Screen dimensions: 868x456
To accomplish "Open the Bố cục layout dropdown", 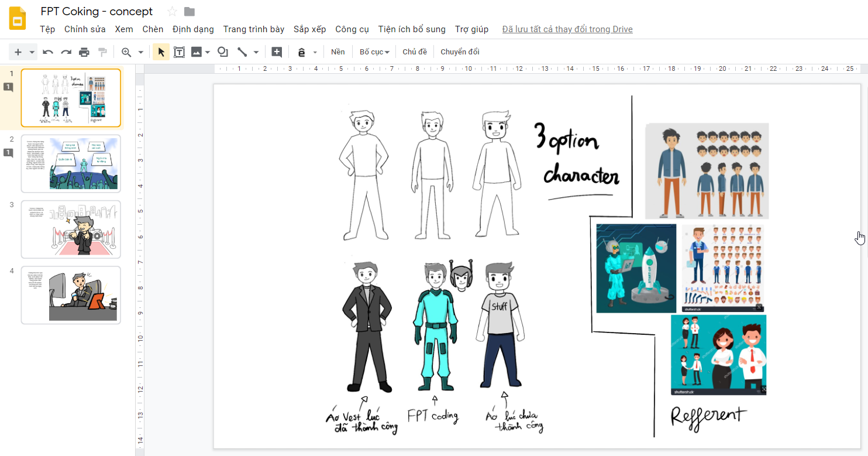I will click(x=374, y=52).
